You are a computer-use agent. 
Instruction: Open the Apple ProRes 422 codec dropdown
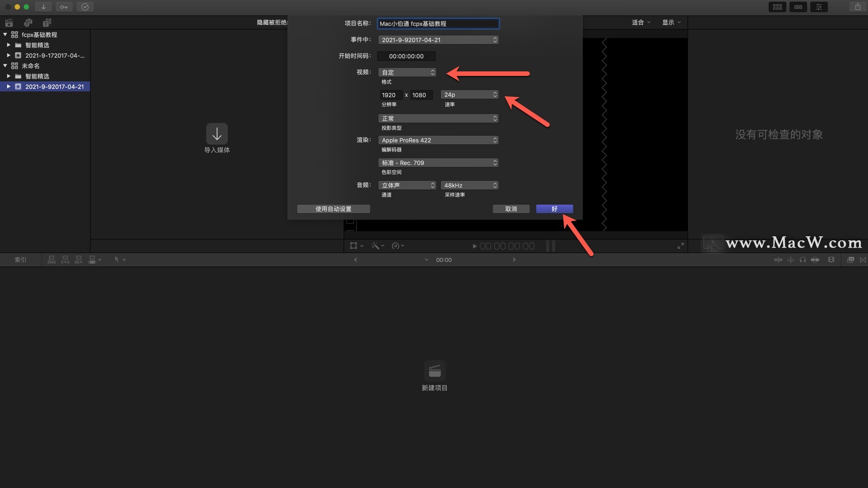click(438, 140)
